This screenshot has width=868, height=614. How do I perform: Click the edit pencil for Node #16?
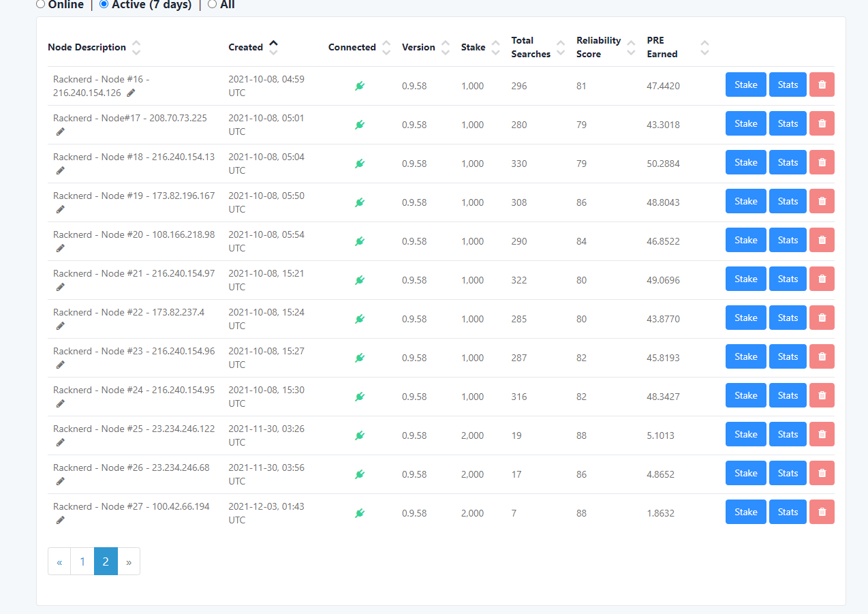(131, 93)
